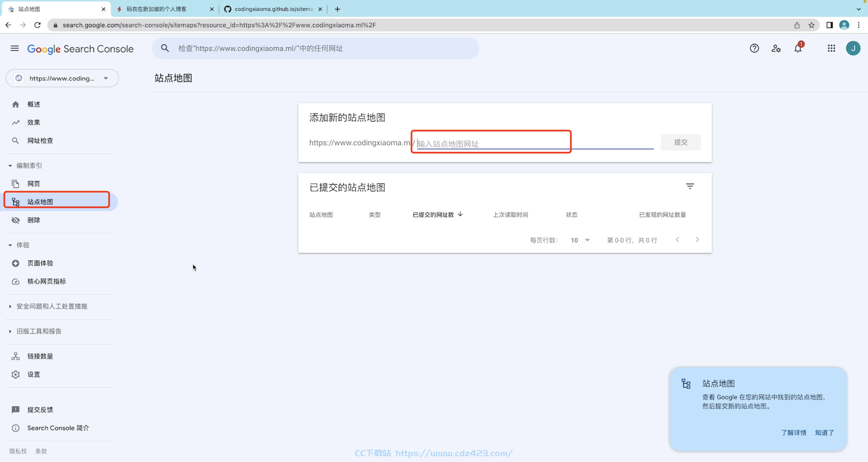This screenshot has width=868, height=462.
Task: Click the Google Search Console logo
Action: (x=80, y=49)
